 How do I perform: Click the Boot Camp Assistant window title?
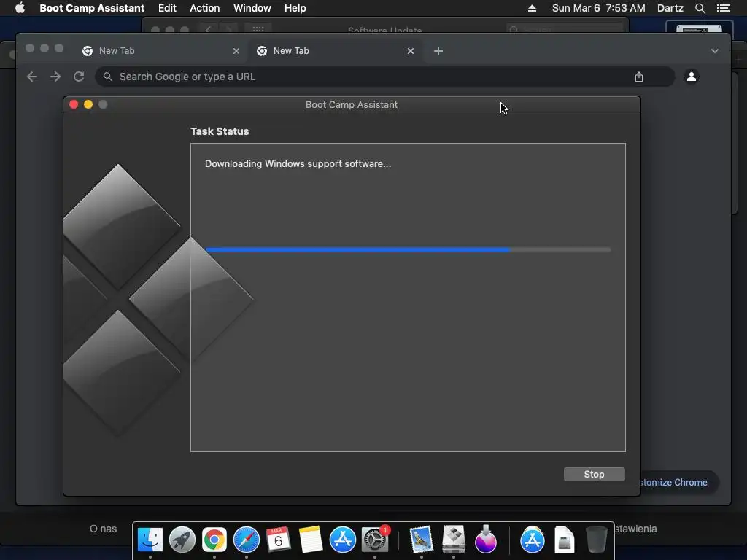(x=352, y=105)
